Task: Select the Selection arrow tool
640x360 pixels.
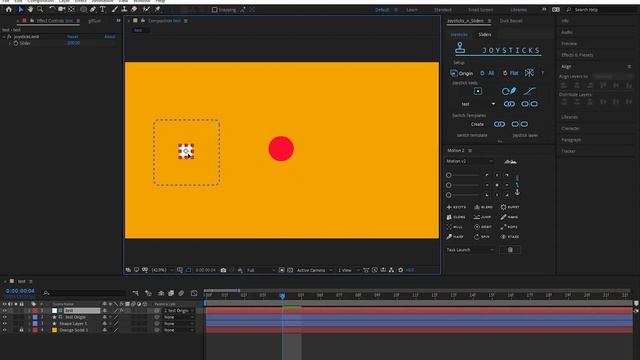Action: [x=20, y=9]
